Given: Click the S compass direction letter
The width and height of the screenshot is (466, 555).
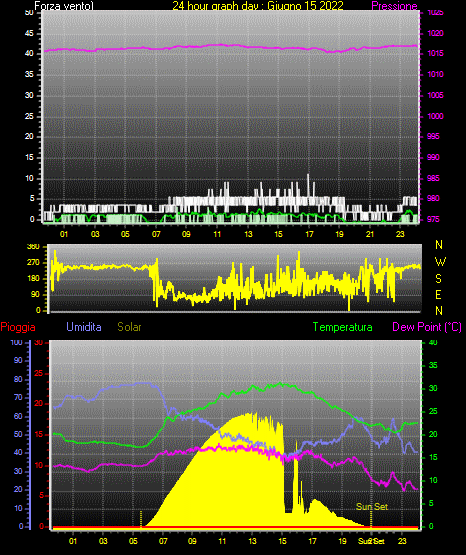Looking at the screenshot, I should tap(438, 279).
